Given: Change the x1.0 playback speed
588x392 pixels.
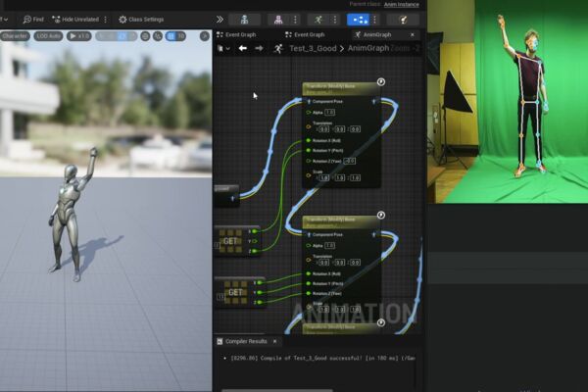Looking at the screenshot, I should 79,36.
